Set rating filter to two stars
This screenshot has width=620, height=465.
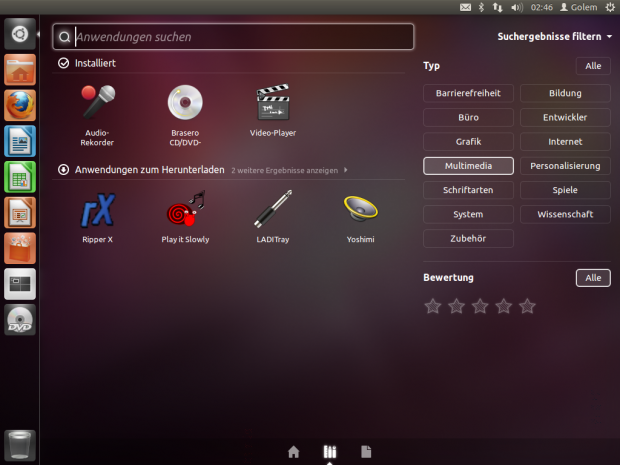pos(456,306)
